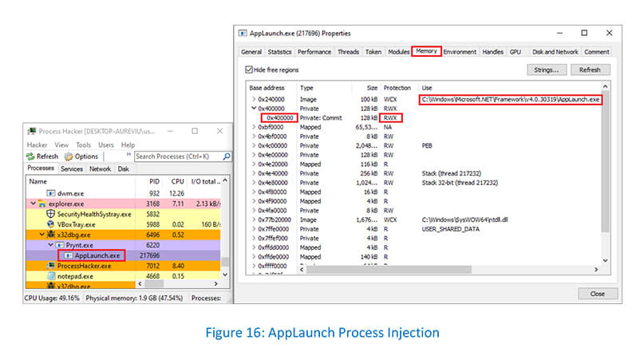Click the CPU Usage status bar entry
Screen dimensions: 644x364
click(52, 298)
